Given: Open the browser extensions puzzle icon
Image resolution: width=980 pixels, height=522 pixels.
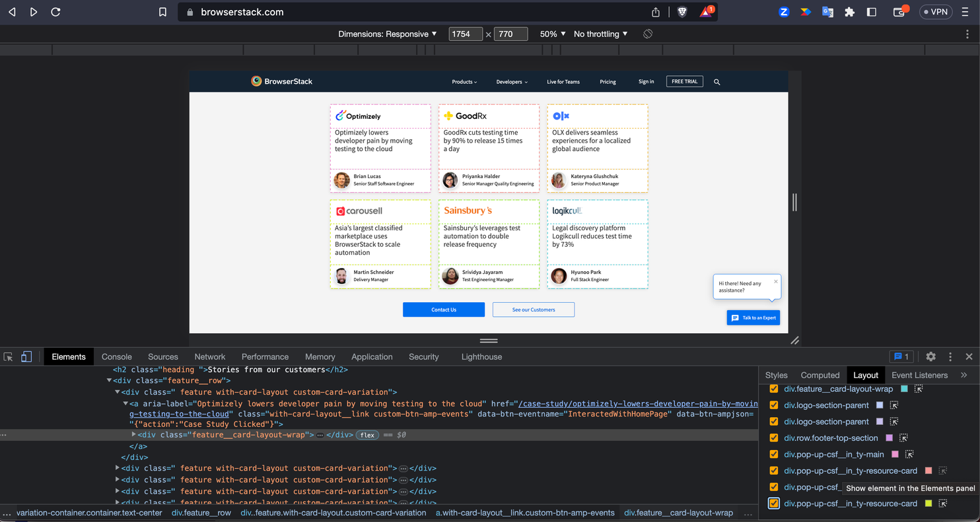Looking at the screenshot, I should coord(849,12).
